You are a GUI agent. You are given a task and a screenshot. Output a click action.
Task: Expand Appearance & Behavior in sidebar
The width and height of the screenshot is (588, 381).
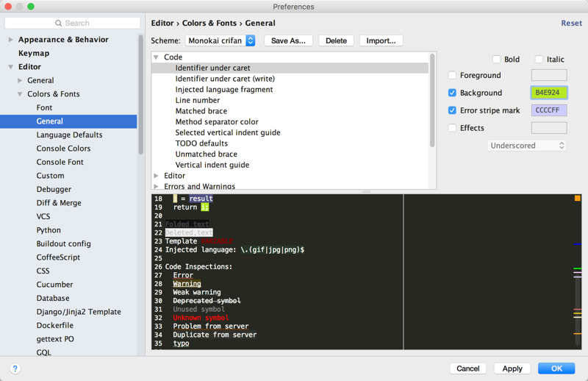pyautogui.click(x=10, y=40)
